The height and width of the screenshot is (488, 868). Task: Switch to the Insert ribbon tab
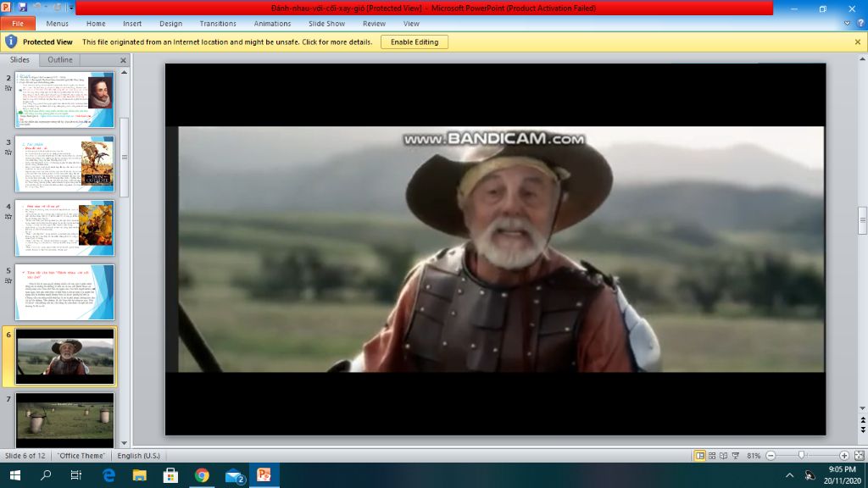tap(132, 23)
